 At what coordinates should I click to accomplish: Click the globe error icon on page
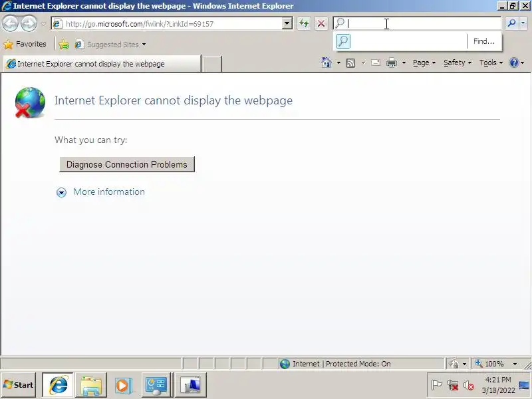coord(30,102)
